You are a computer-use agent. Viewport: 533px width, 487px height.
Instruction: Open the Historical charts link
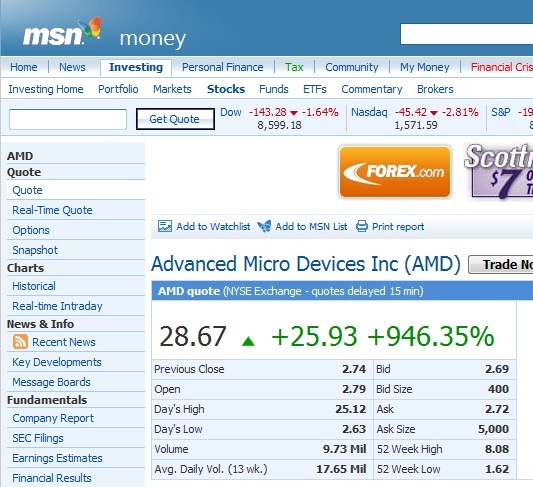coord(34,286)
